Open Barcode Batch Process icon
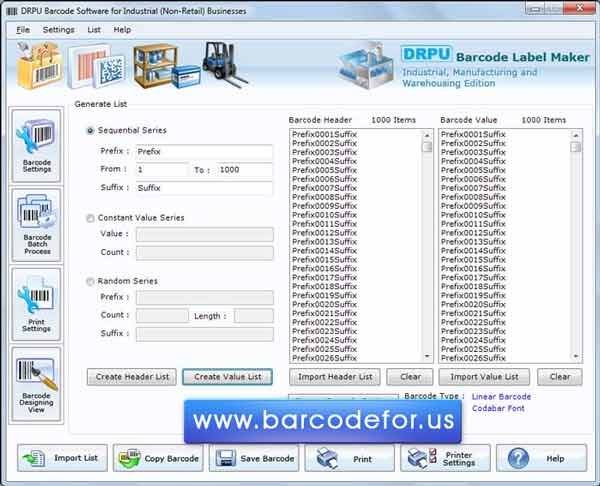The width and height of the screenshot is (600, 486). [x=37, y=225]
